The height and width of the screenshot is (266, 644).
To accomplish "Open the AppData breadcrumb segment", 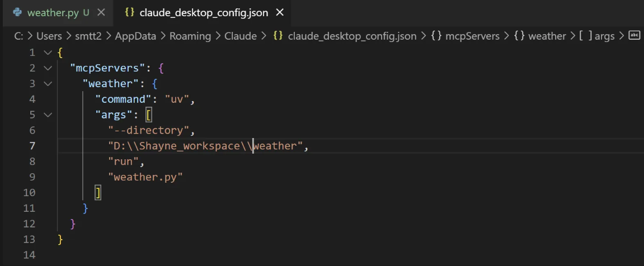I will pos(135,36).
